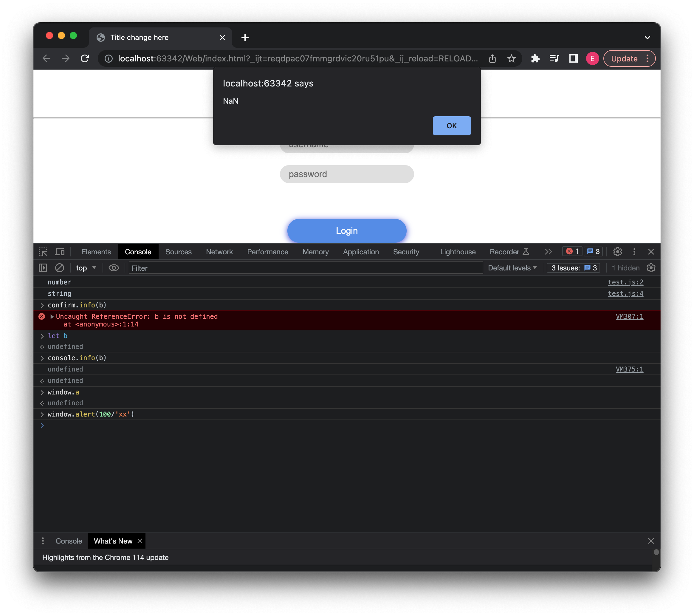Open the Lighthouse tab
694x616 pixels.
(x=458, y=252)
